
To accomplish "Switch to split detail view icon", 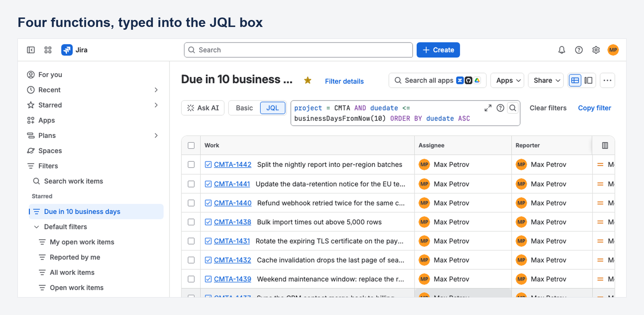I will point(589,80).
